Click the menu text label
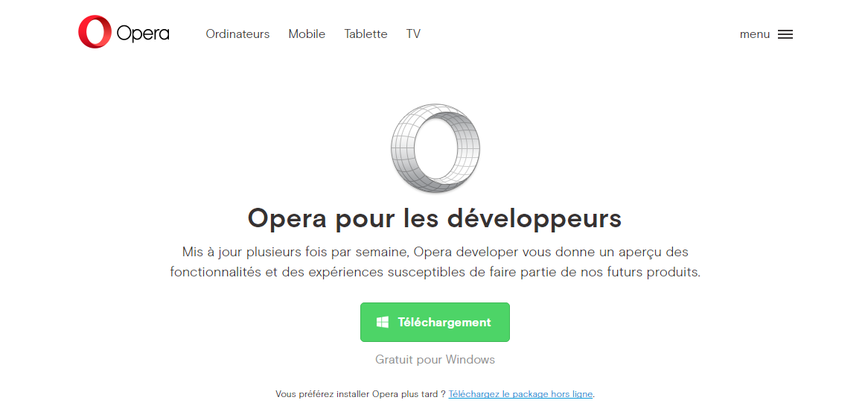 tap(755, 34)
